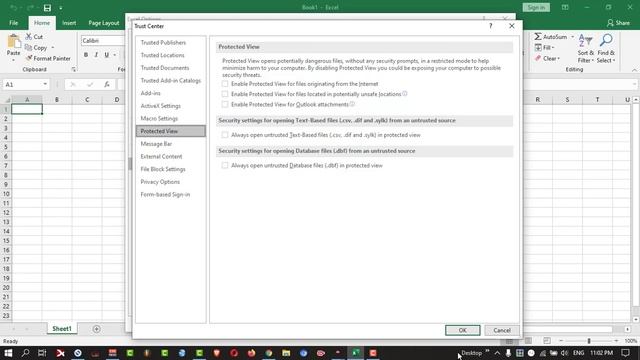
Task: Open the ribbon display options icon
Action: click(x=565, y=7)
